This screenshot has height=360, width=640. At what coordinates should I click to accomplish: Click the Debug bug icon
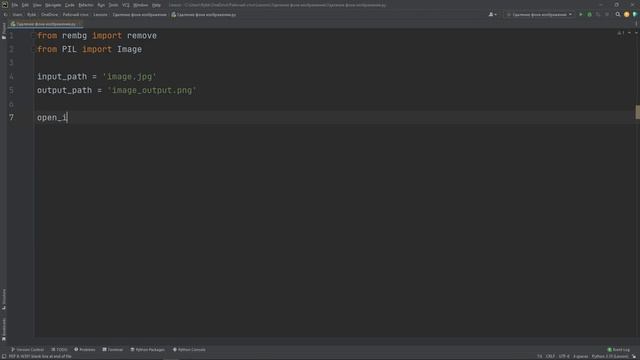point(589,15)
